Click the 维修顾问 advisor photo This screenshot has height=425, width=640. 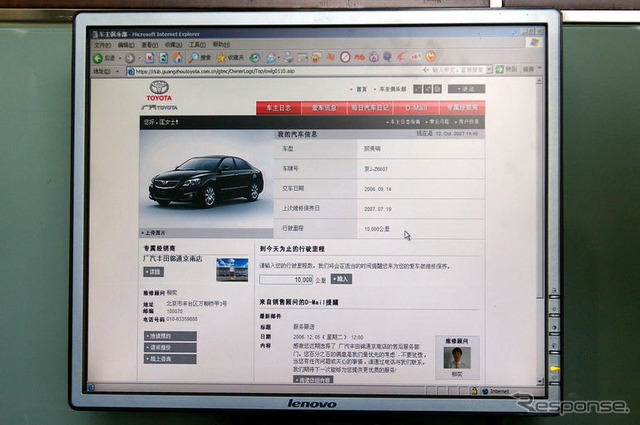pos(457,358)
